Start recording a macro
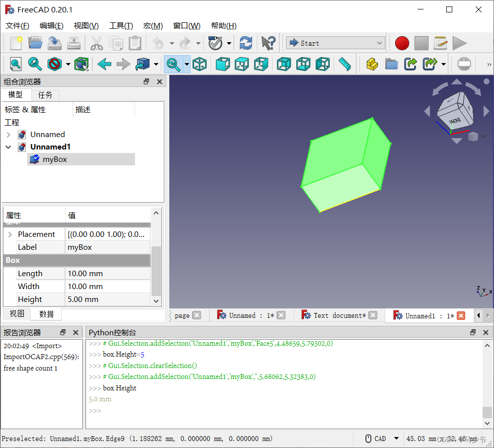494x448 pixels. click(401, 43)
